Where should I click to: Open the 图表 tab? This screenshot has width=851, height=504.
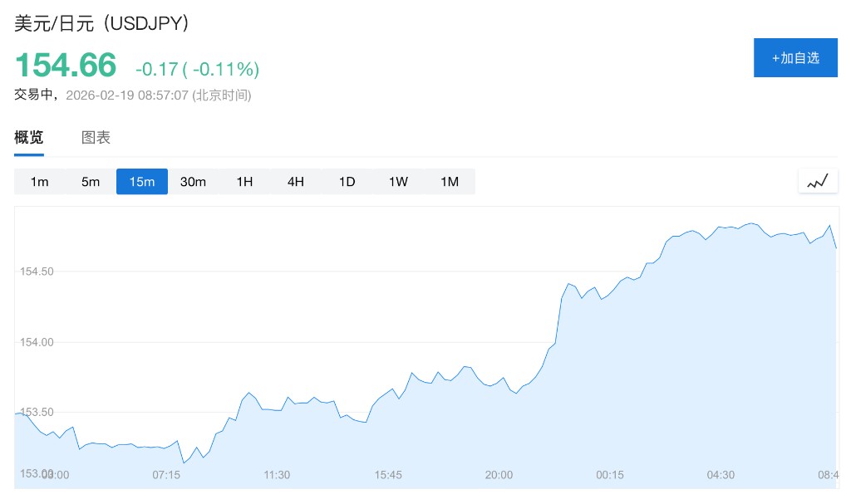coord(96,138)
